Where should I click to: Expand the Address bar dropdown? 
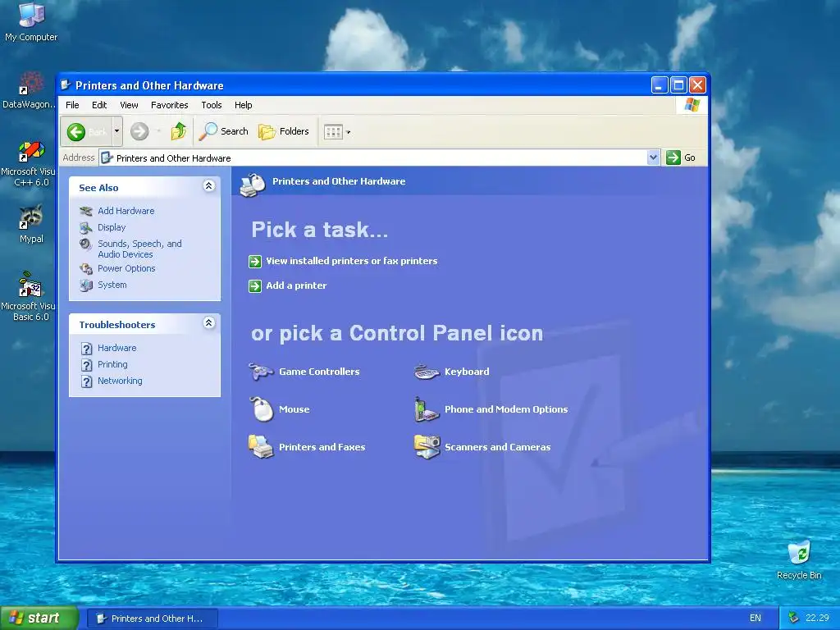[653, 157]
